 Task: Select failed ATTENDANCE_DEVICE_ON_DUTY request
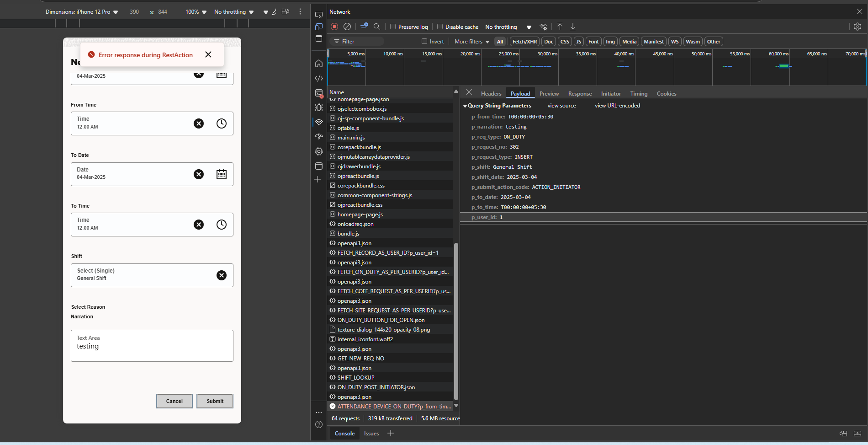point(391,406)
